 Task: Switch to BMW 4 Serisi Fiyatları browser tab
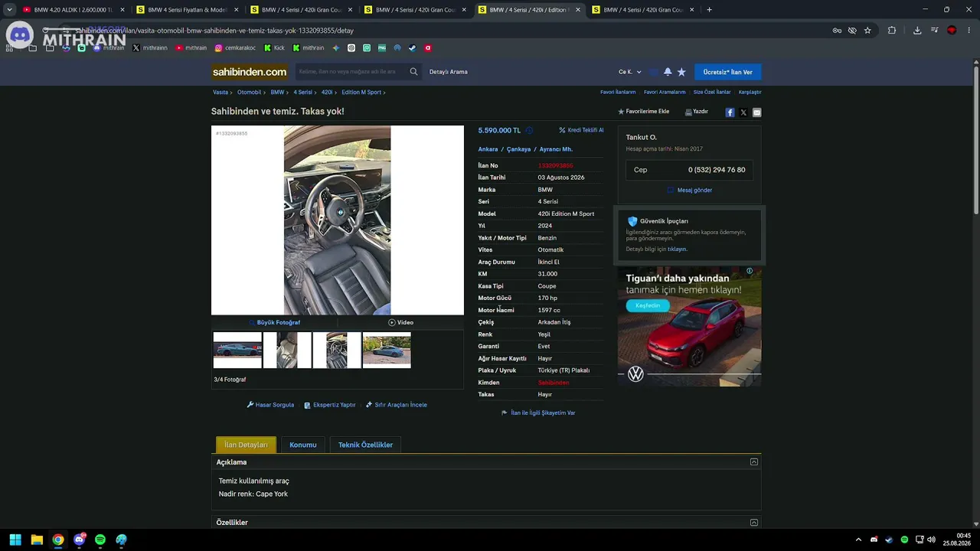188,10
